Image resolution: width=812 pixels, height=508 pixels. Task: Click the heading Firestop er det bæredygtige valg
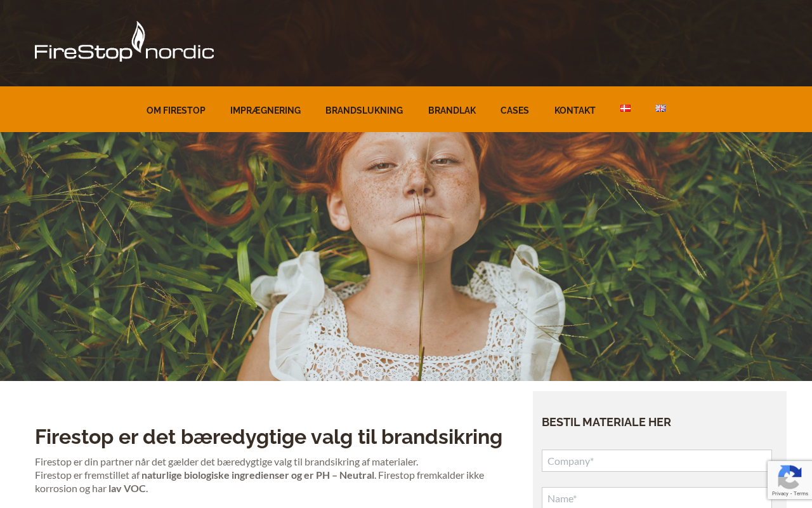tap(268, 437)
